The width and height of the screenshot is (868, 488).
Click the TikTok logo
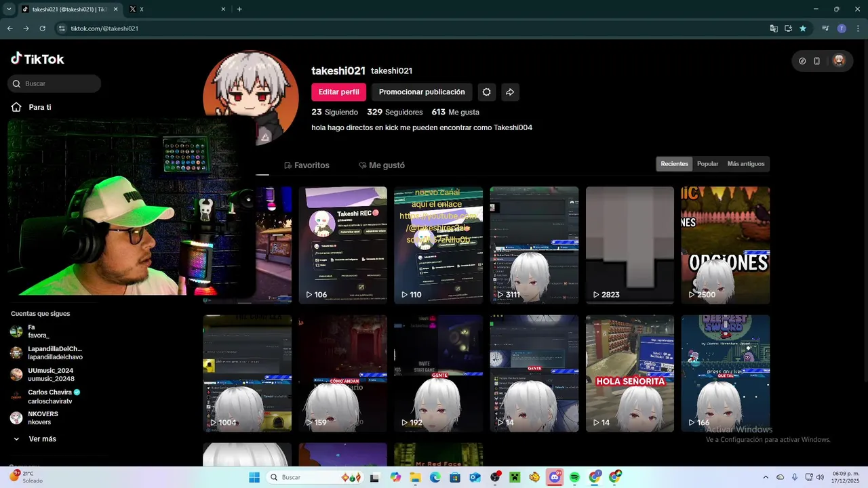(37, 59)
